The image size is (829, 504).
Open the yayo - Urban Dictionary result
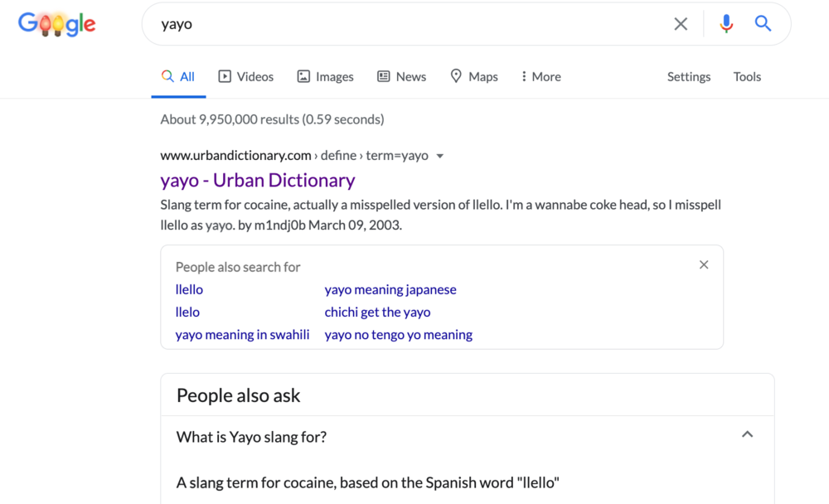258,181
